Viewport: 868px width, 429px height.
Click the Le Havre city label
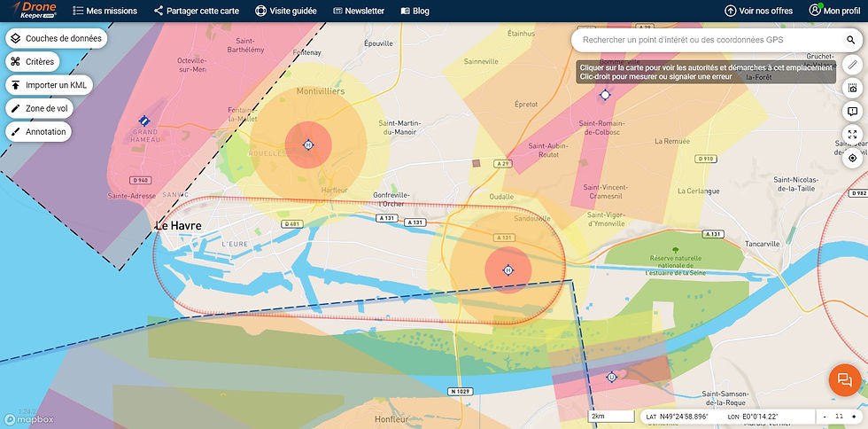pos(178,226)
